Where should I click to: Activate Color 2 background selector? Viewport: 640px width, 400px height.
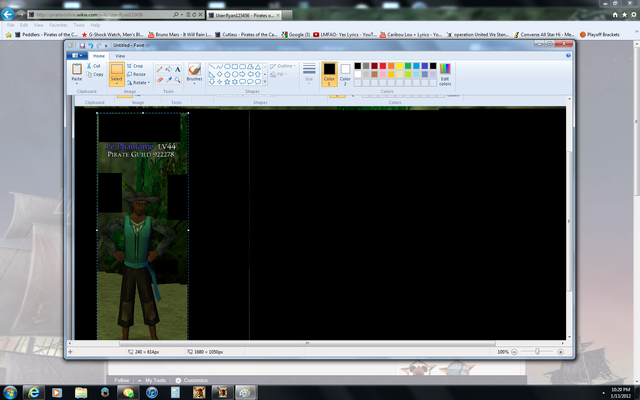345,74
